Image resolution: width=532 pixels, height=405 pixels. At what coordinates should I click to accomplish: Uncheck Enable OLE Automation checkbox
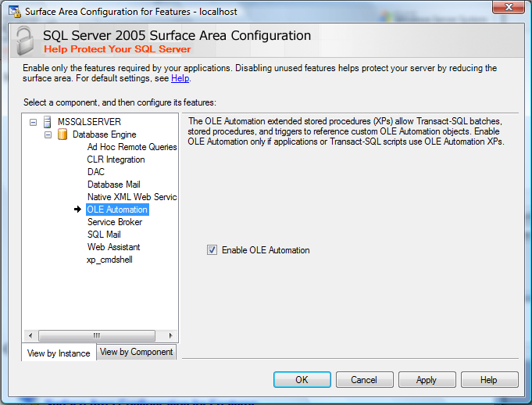click(212, 250)
